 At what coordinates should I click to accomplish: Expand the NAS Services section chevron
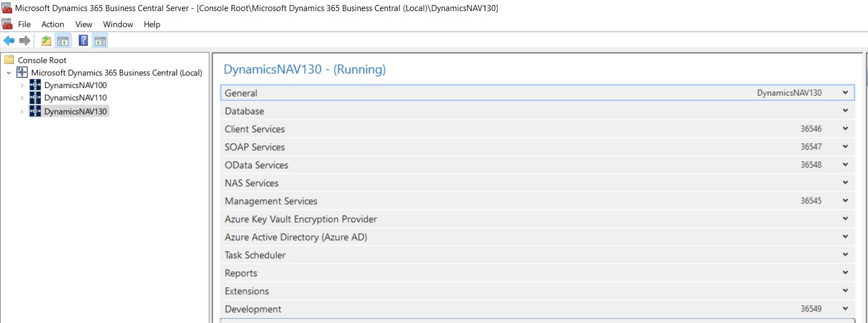845,183
